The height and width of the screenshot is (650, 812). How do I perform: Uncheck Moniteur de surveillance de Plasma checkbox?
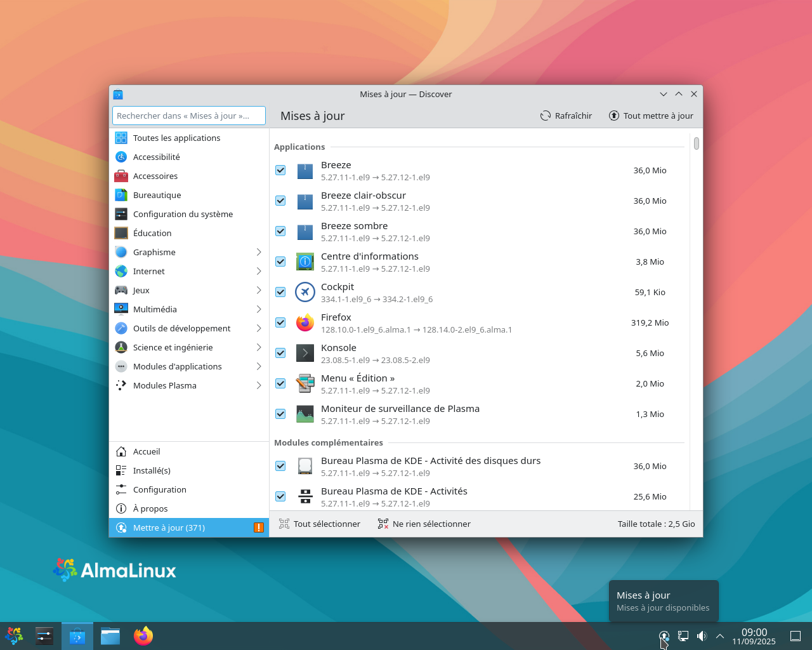click(x=280, y=414)
